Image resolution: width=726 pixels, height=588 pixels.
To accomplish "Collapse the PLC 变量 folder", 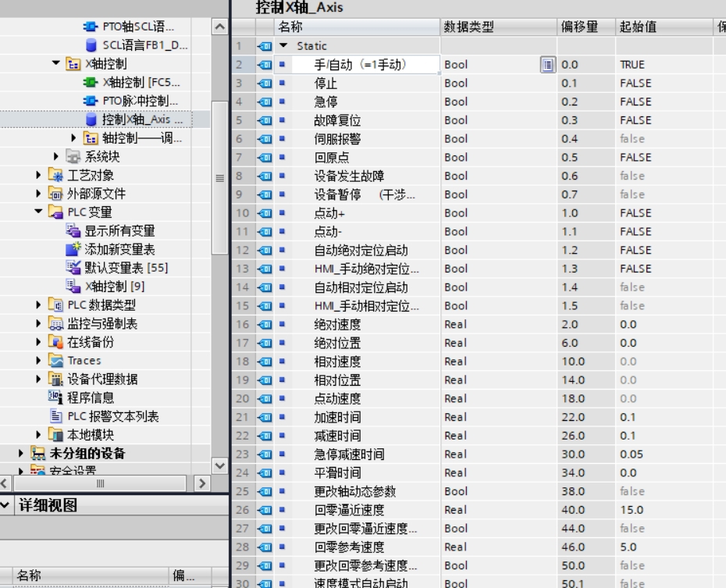I will [x=38, y=211].
